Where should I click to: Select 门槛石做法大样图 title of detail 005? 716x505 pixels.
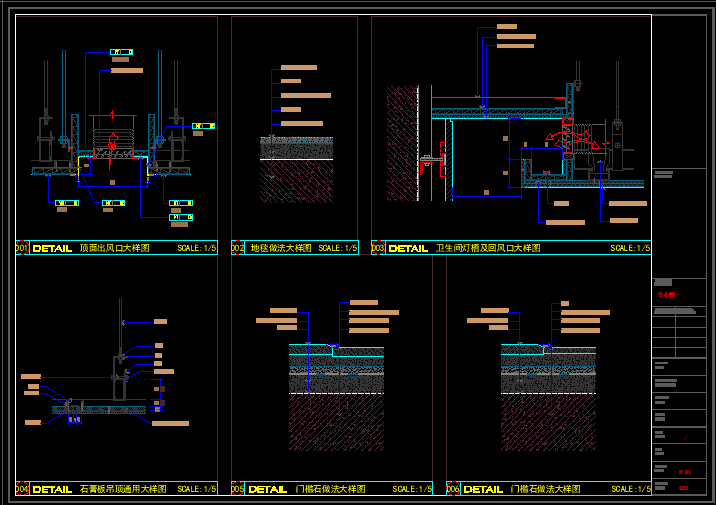(x=331, y=489)
